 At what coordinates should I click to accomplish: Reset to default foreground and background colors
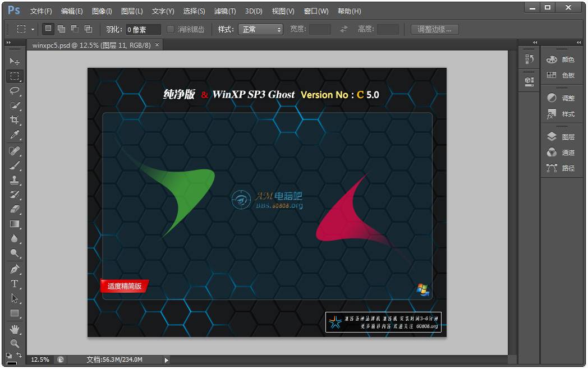[x=9, y=355]
